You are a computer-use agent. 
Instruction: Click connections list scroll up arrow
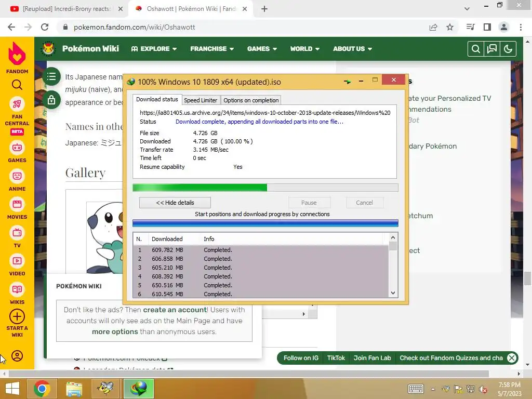click(393, 237)
